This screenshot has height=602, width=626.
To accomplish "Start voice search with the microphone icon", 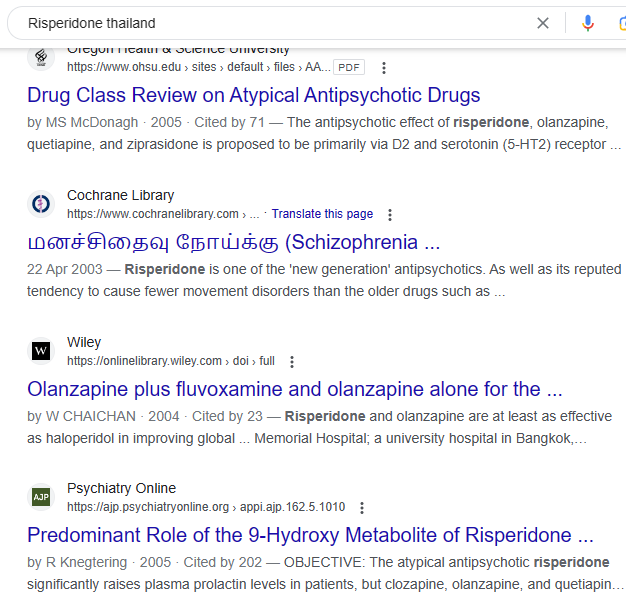I will pos(587,23).
